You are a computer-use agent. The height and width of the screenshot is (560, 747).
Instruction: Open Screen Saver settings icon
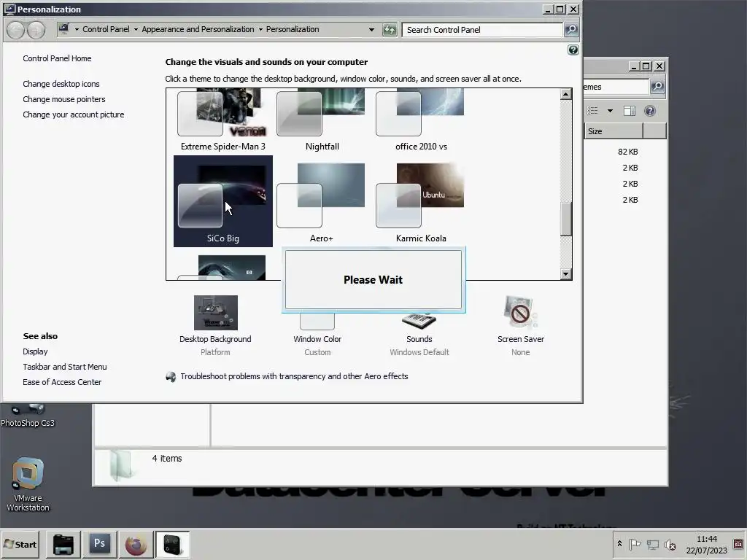tap(519, 312)
